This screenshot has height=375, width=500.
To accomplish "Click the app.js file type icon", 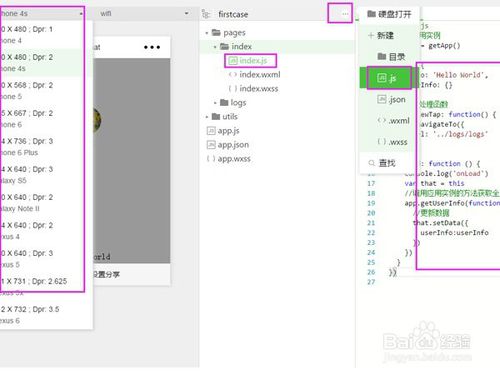I will point(211,131).
